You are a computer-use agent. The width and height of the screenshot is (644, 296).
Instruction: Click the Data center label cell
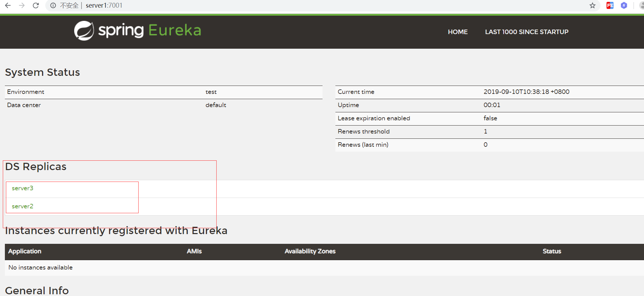(24, 105)
